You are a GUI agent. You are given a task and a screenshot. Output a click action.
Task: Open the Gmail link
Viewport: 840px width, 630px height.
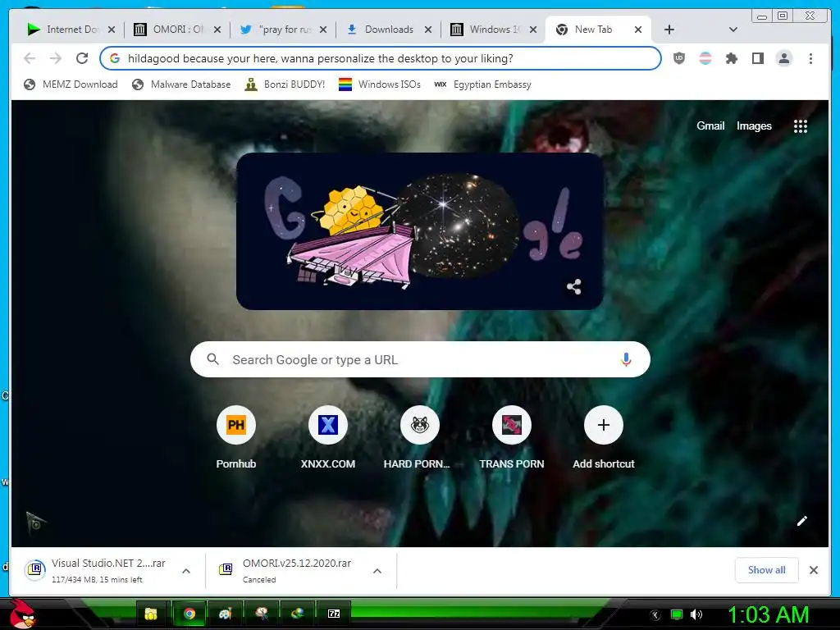pyautogui.click(x=710, y=126)
